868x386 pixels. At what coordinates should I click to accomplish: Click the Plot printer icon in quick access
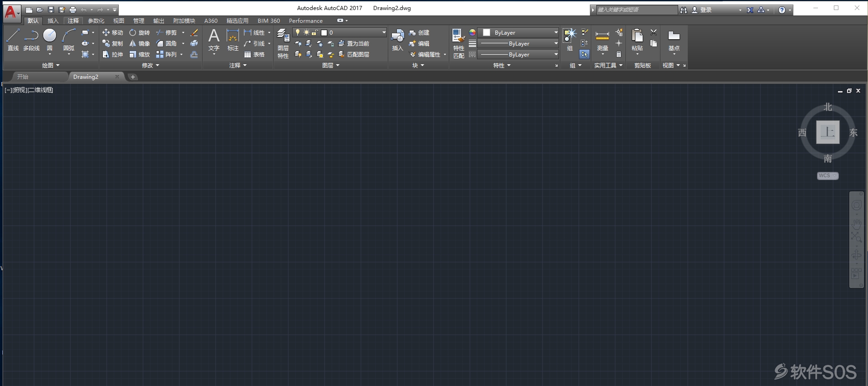pyautogui.click(x=73, y=10)
